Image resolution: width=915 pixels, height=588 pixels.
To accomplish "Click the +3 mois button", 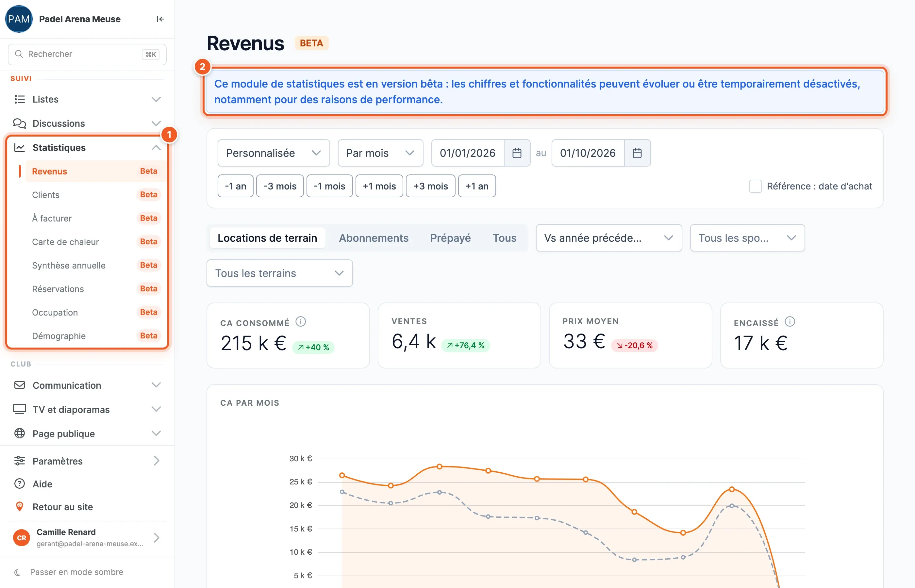I will click(x=430, y=186).
